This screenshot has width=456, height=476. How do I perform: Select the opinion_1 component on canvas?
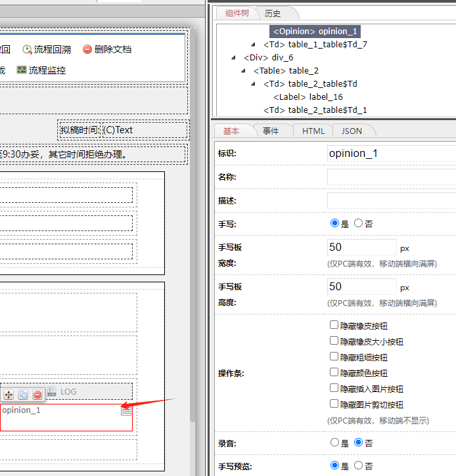click(66, 418)
